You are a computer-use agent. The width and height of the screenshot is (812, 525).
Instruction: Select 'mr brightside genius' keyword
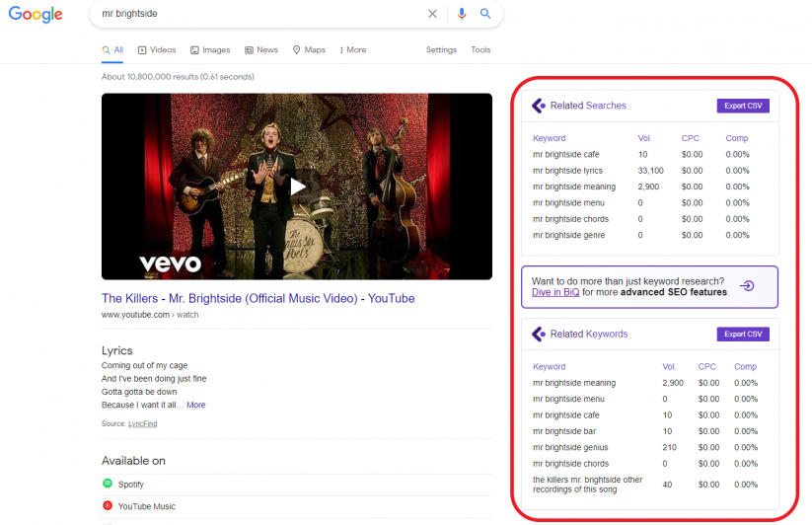coord(570,447)
